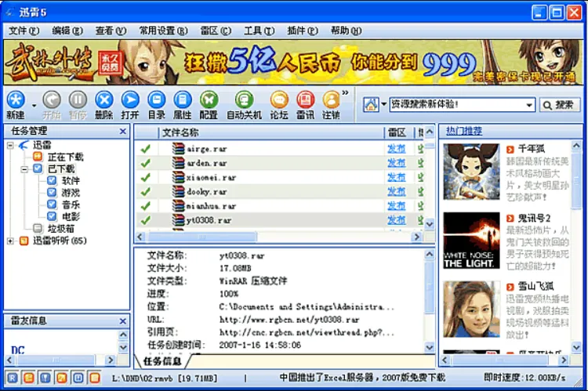The height and width of the screenshot is (391, 588).
Task: Click task info scrollbar down arrow
Action: point(430,348)
